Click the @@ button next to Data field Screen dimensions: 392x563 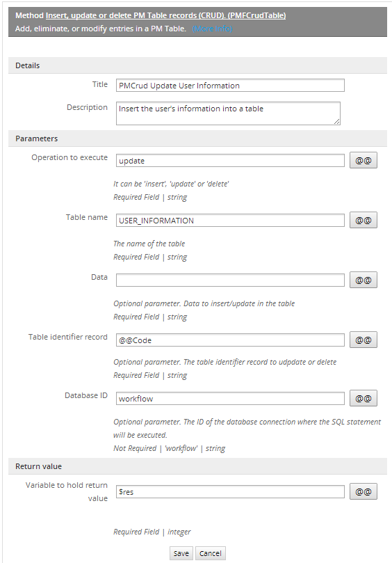click(364, 280)
